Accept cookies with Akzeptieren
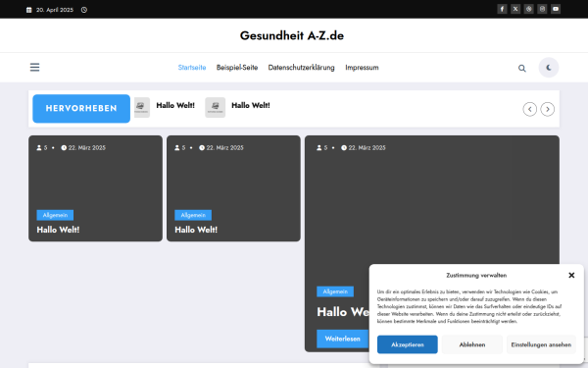The image size is (588, 368). point(408,344)
